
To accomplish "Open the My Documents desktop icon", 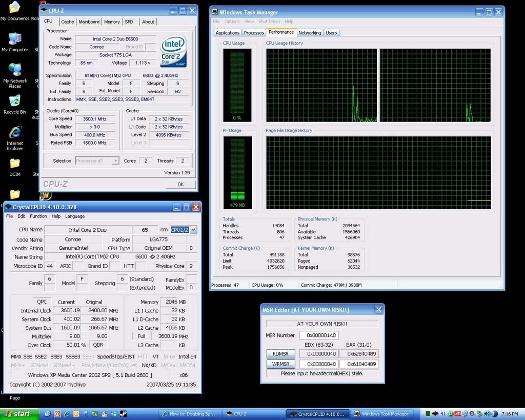I will coord(15,8).
